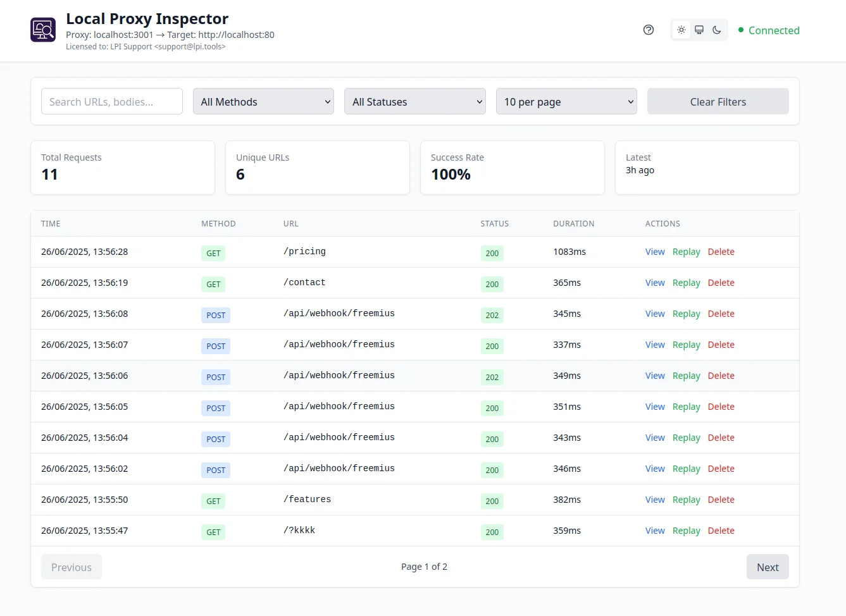View the 13:56:04 webhook request
The image size is (846, 616).
[655, 438]
